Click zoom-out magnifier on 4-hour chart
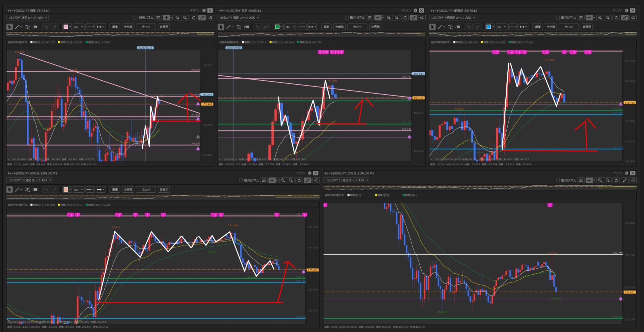 pyautogui.click(x=608, y=18)
